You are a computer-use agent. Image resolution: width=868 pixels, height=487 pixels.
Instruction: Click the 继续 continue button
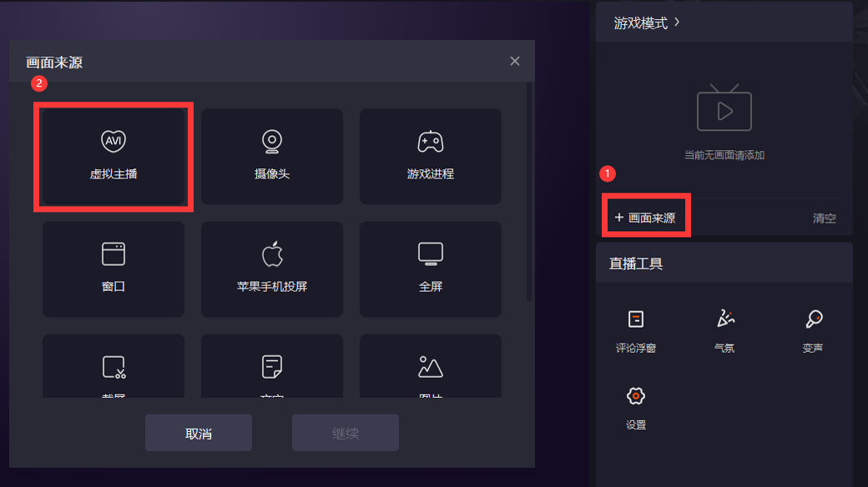[346, 433]
